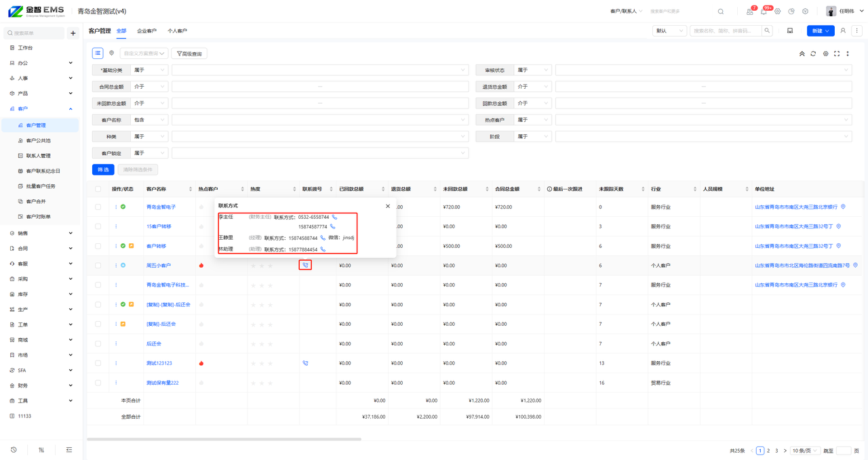Switch to the 个人客户 tab
The height and width of the screenshot is (460, 868).
coord(177,31)
